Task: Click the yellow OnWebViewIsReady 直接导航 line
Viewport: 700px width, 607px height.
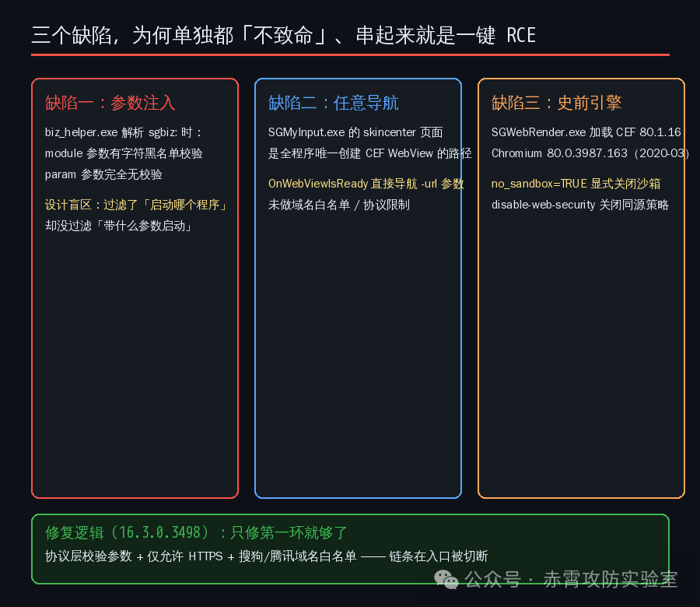Action: pyautogui.click(x=366, y=184)
